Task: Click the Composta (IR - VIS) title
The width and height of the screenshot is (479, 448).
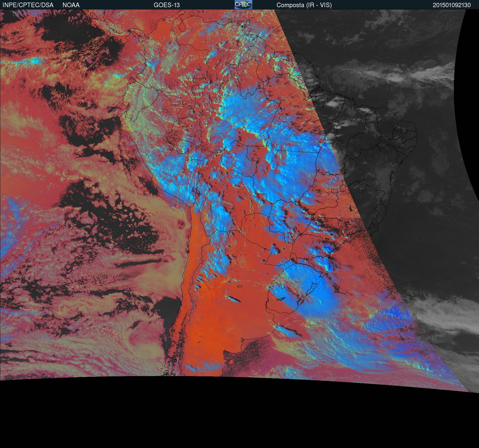Action: point(304,5)
